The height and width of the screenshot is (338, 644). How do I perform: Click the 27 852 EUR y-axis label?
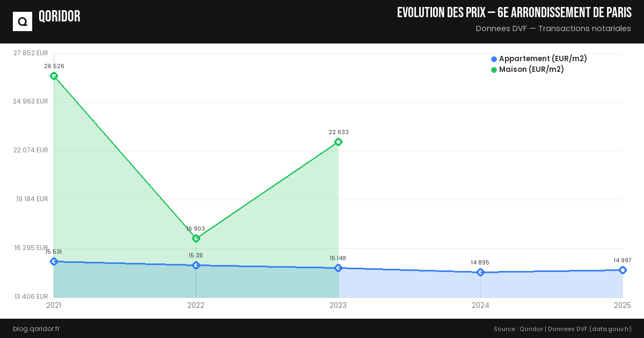(x=31, y=53)
